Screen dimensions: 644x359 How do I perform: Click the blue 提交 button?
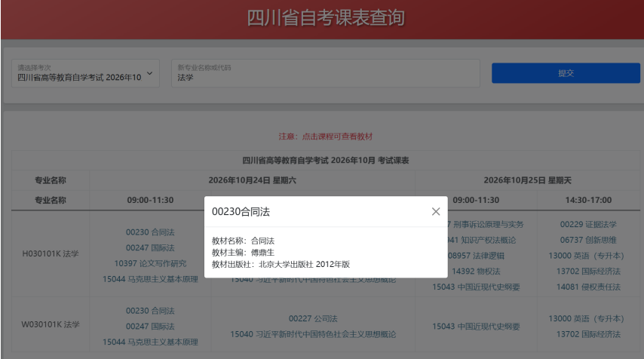click(566, 73)
